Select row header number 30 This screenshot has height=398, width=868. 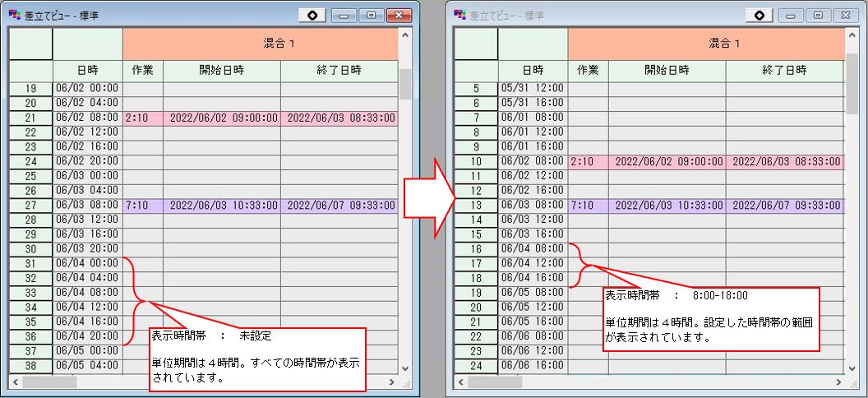(31, 249)
